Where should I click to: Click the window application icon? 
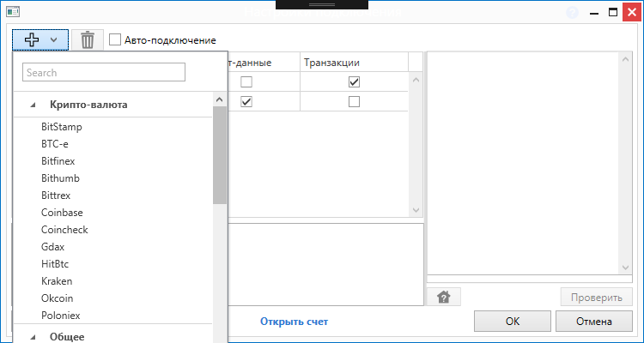tap(13, 11)
